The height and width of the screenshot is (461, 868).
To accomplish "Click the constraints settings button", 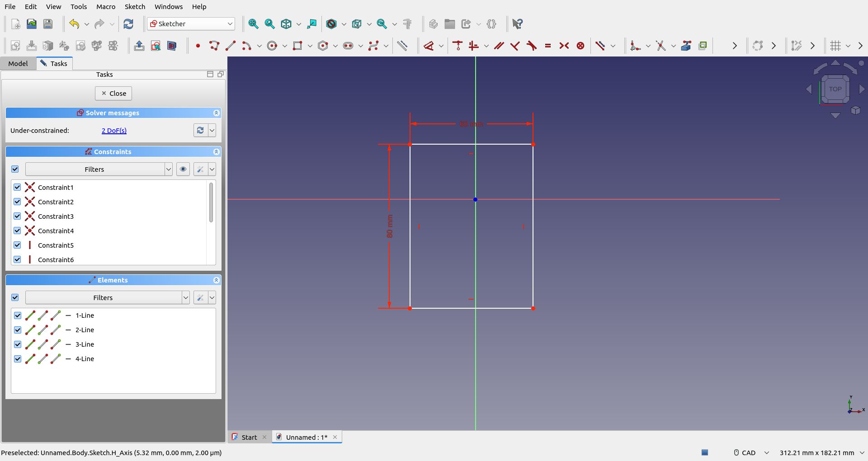I will 200,169.
